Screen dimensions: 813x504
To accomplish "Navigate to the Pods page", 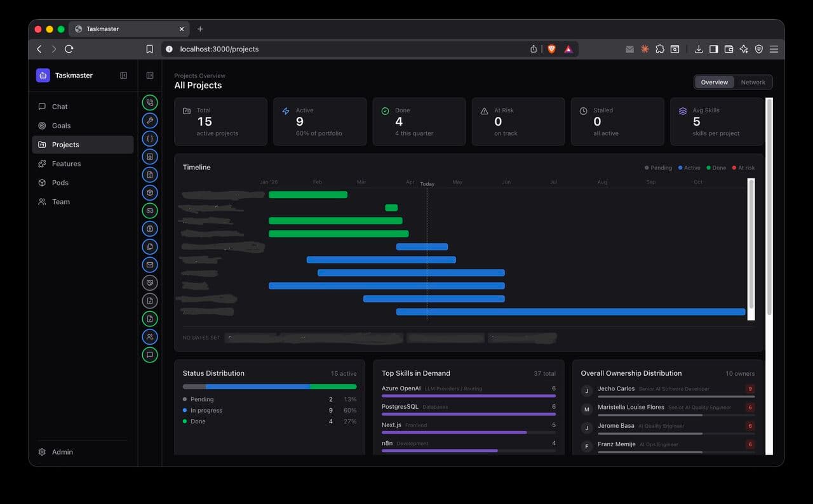I will (x=60, y=182).
